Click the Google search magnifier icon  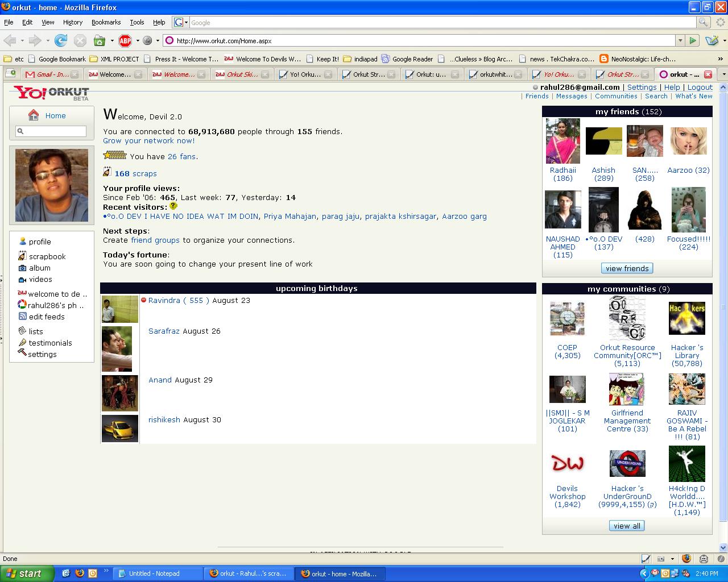[x=704, y=22]
